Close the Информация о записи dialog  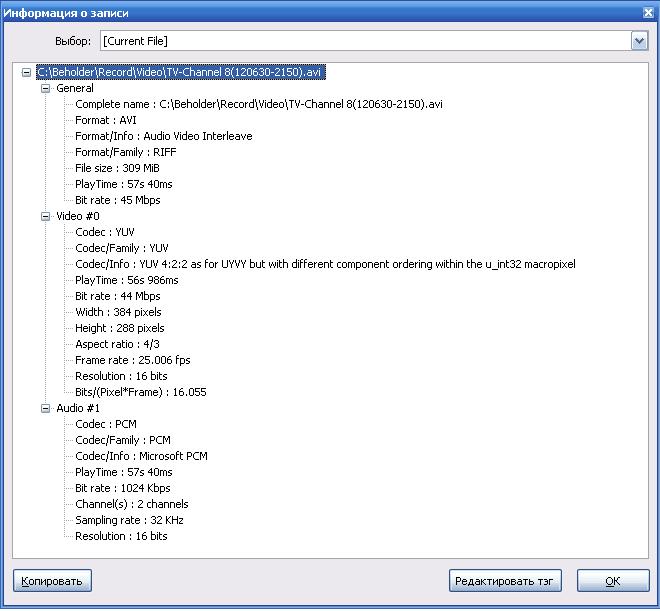click(x=646, y=11)
